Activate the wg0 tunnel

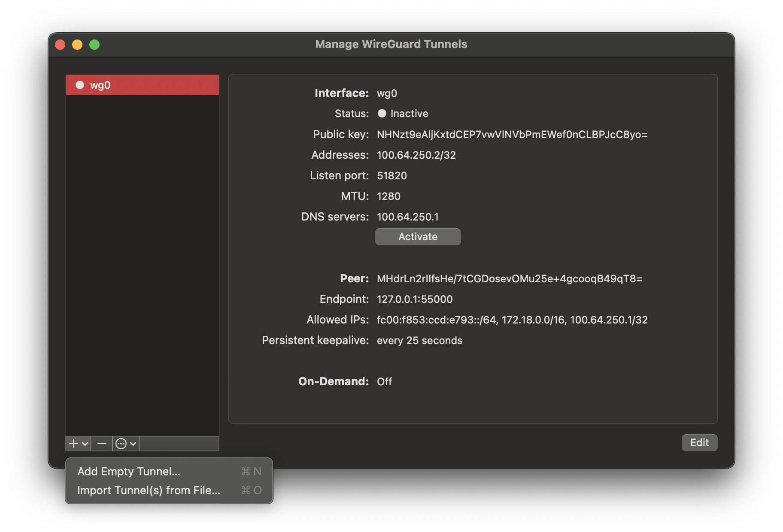point(418,237)
